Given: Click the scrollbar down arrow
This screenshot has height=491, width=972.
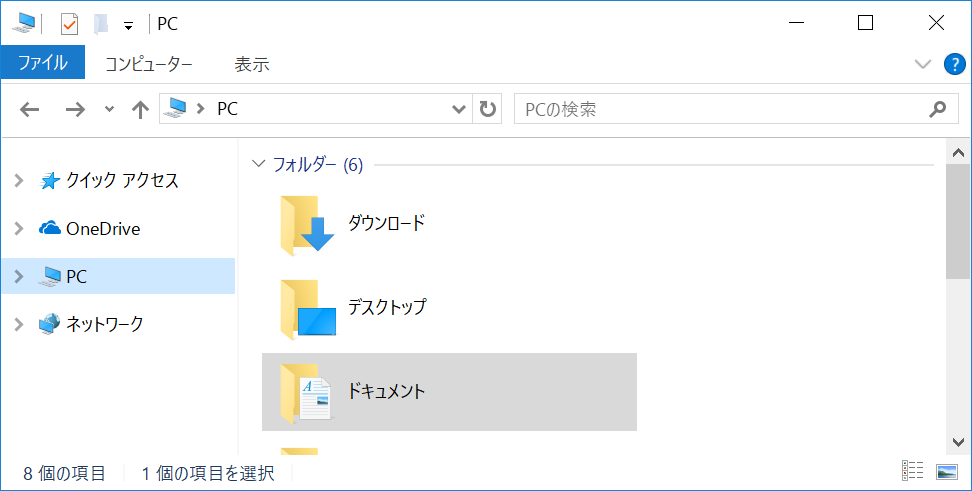Looking at the screenshot, I should 958,443.
